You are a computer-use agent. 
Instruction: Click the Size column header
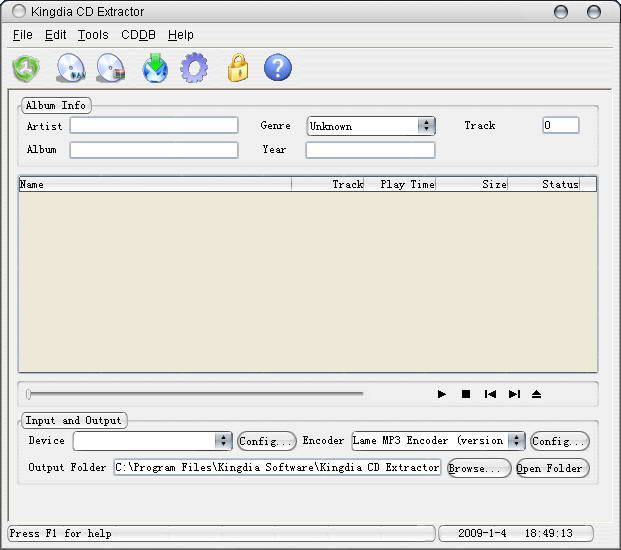pyautogui.click(x=472, y=185)
